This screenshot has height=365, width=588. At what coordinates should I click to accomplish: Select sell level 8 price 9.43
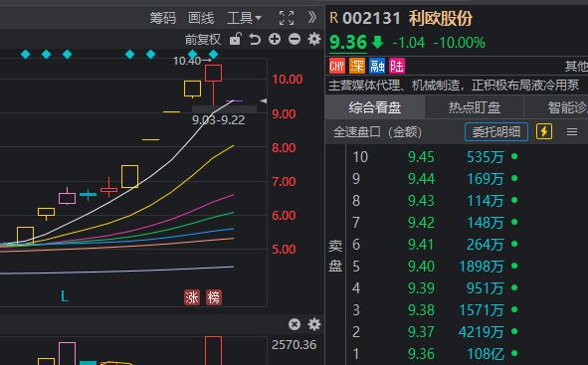click(421, 201)
